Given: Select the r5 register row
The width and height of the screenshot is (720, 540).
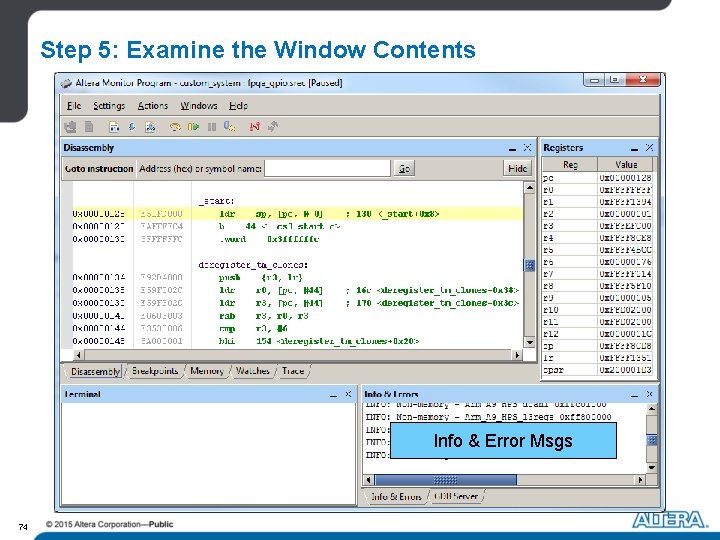Looking at the screenshot, I should click(597, 250).
